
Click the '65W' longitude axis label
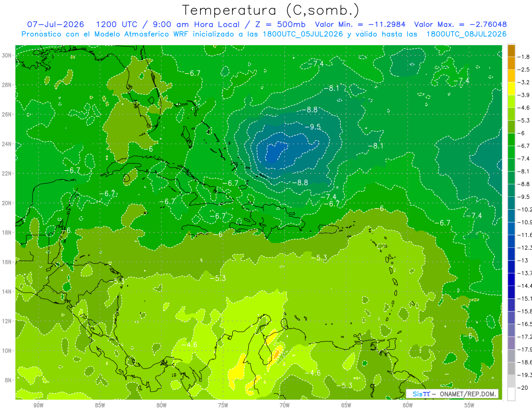pyautogui.click(x=346, y=405)
